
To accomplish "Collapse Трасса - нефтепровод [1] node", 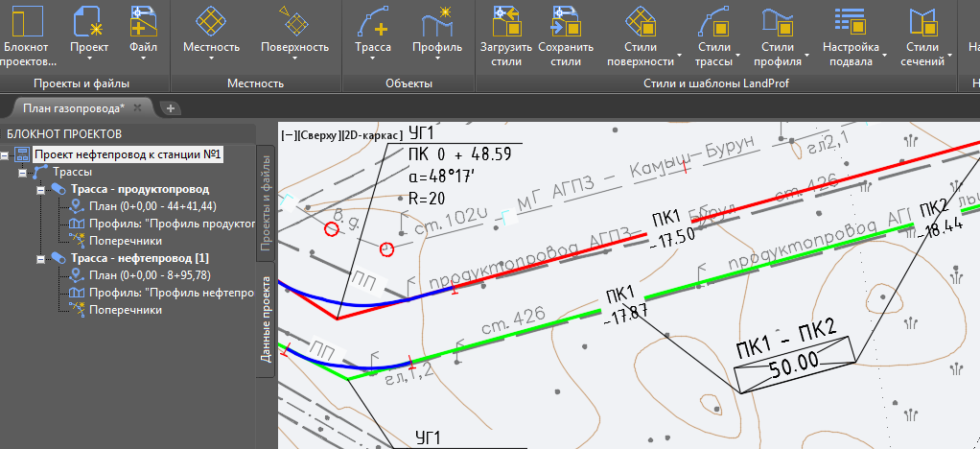I will (40, 259).
